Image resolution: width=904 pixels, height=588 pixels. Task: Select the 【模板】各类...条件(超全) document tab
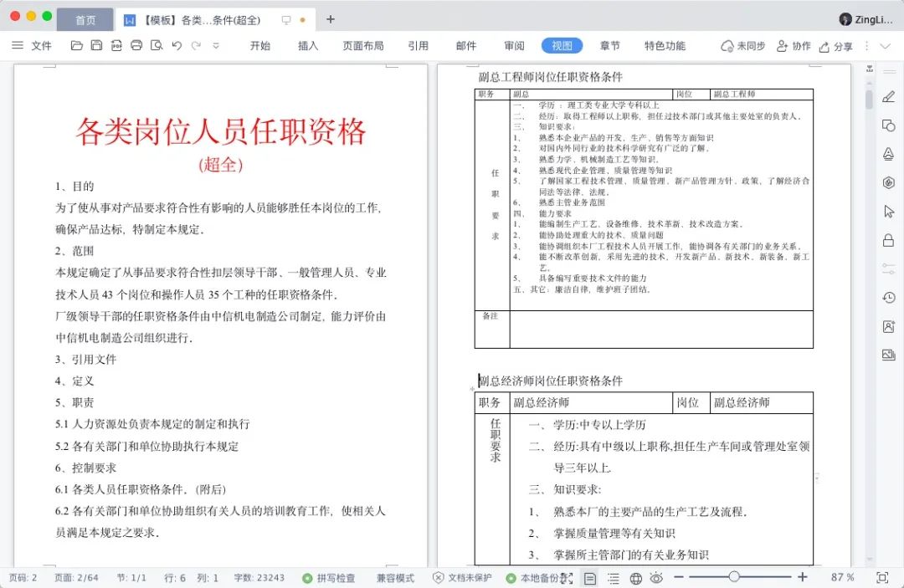coord(203,20)
